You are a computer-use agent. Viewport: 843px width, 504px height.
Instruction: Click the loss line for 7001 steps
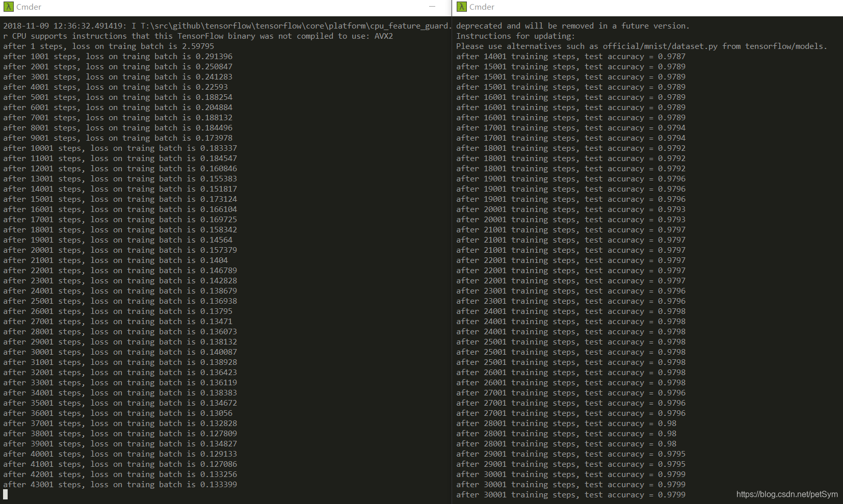coord(118,118)
